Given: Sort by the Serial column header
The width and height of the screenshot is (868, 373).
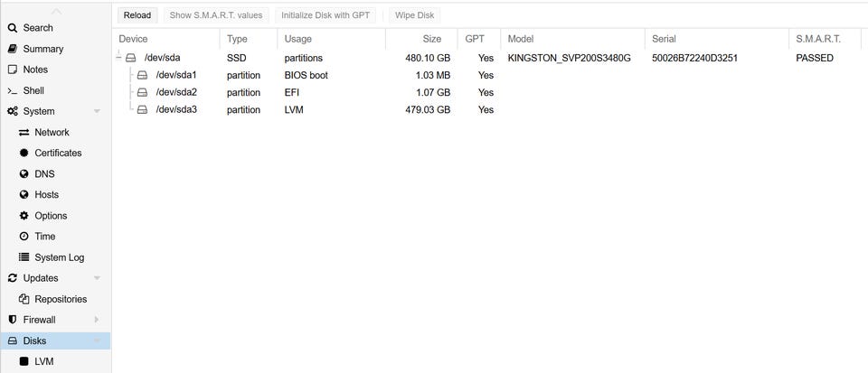Looking at the screenshot, I should tap(716, 39).
